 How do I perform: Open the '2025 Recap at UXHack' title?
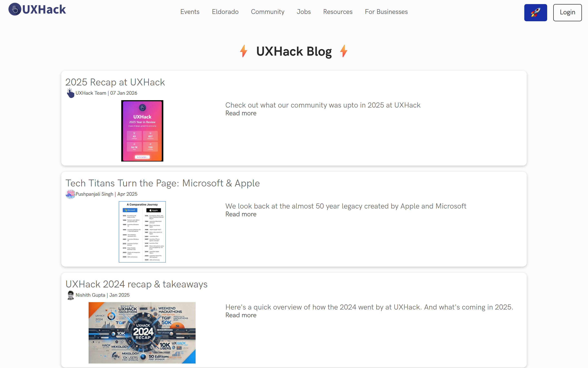115,82
